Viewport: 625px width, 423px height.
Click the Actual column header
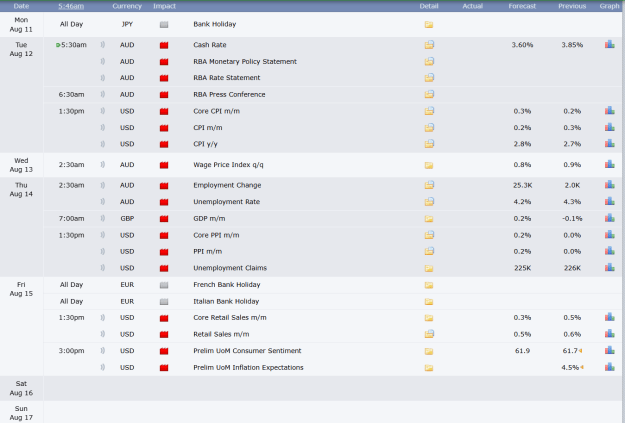coord(473,6)
